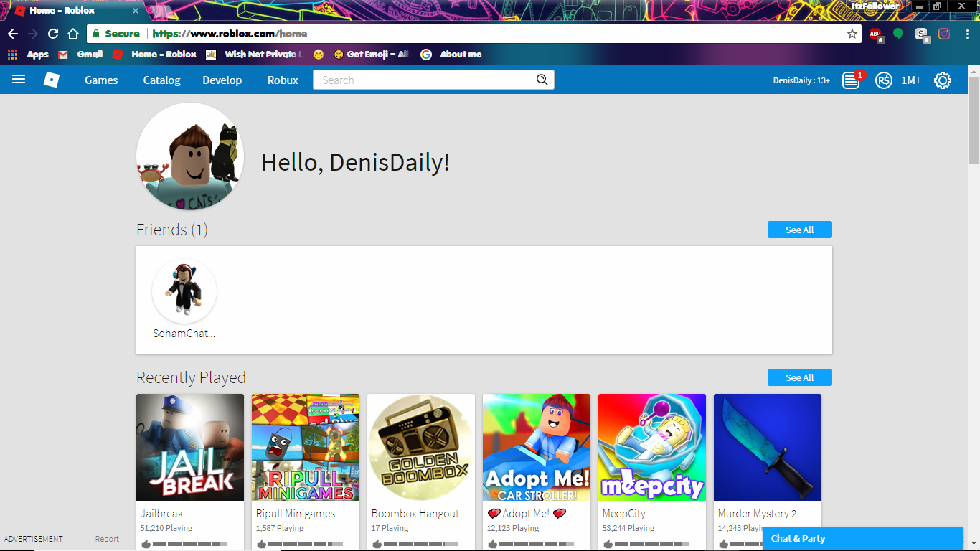Open the DenisDaily profile avatar

pyautogui.click(x=190, y=156)
